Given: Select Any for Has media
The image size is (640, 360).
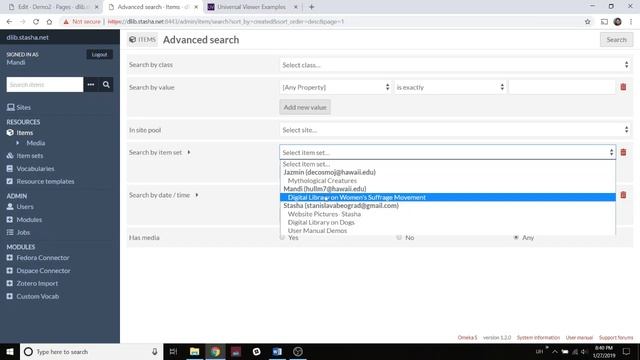Looking at the screenshot, I should [x=516, y=238].
